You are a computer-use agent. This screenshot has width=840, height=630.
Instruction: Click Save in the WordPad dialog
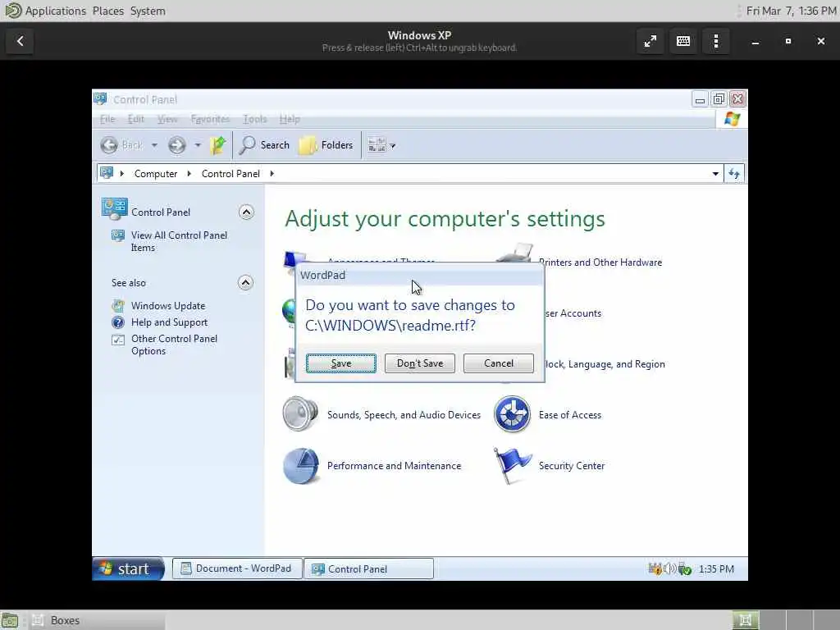tap(340, 363)
